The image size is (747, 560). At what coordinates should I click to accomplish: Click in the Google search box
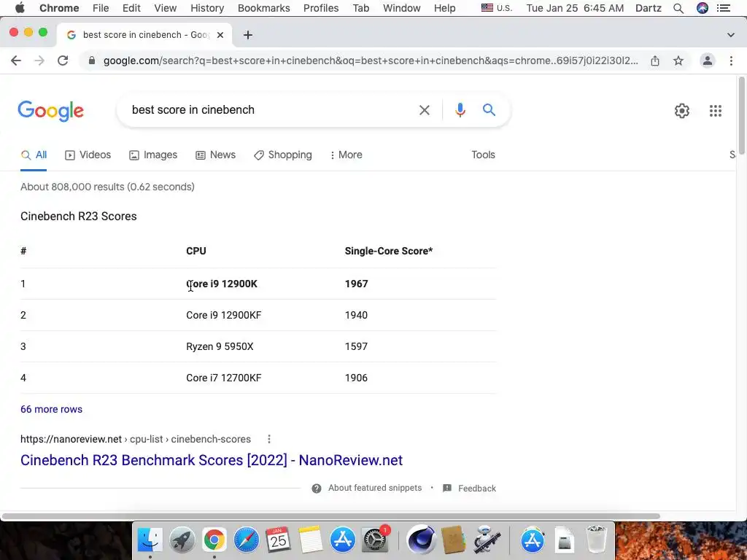(269, 110)
